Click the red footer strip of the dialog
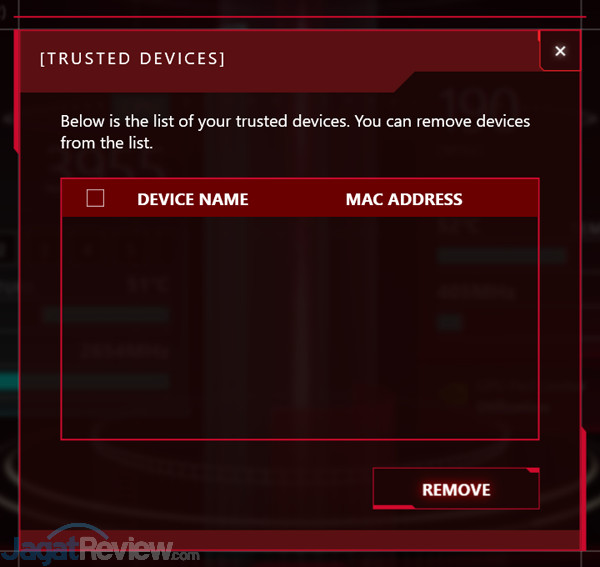Screen dimensions: 600x567 point(300,540)
